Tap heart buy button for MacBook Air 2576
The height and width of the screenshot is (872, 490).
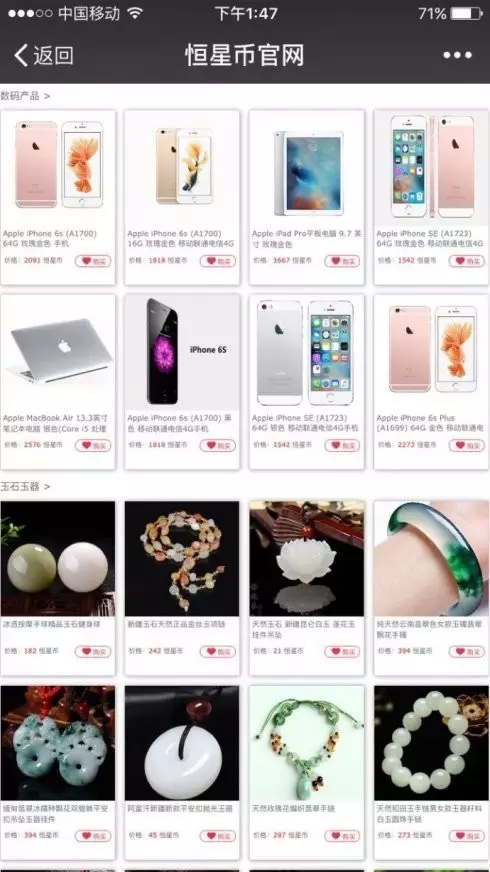[x=93, y=445]
